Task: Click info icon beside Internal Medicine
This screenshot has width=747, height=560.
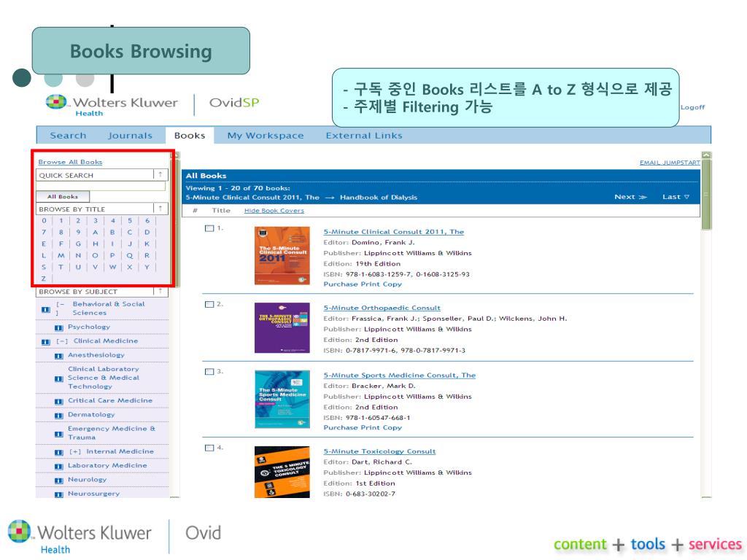Action: [x=58, y=452]
